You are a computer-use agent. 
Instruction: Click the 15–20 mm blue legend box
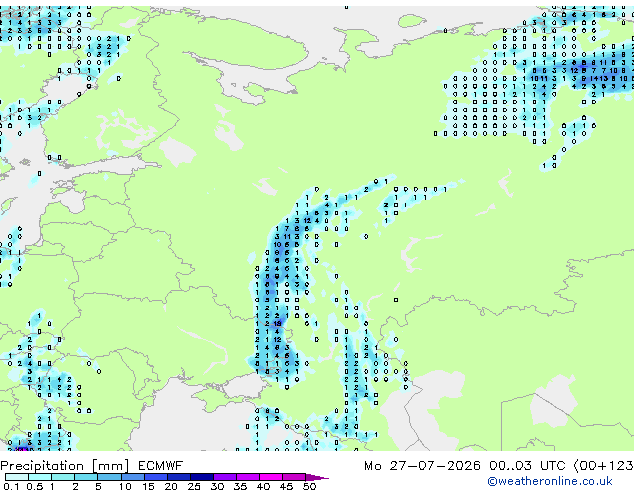pyautogui.click(x=156, y=477)
